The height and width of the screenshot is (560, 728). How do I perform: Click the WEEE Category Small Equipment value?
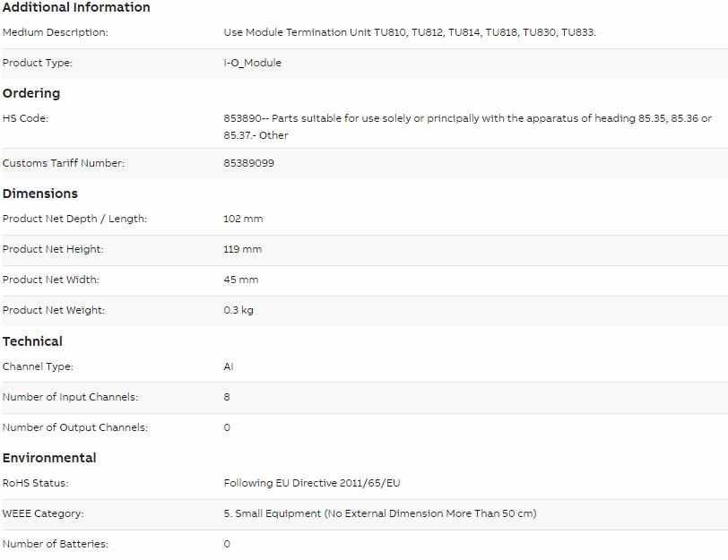pyautogui.click(x=380, y=513)
